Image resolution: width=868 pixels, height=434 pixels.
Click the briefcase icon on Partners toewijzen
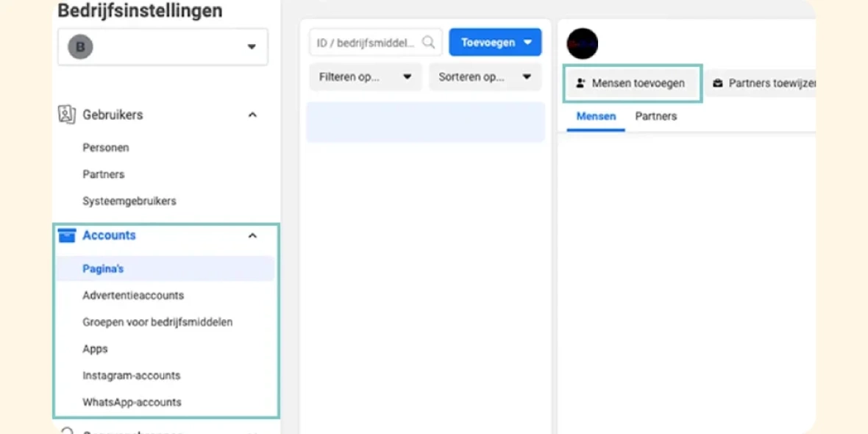[718, 84]
